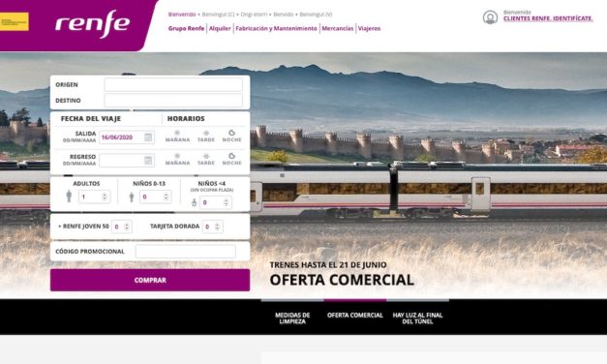Select Benvingut (V) language link

[x=316, y=15]
